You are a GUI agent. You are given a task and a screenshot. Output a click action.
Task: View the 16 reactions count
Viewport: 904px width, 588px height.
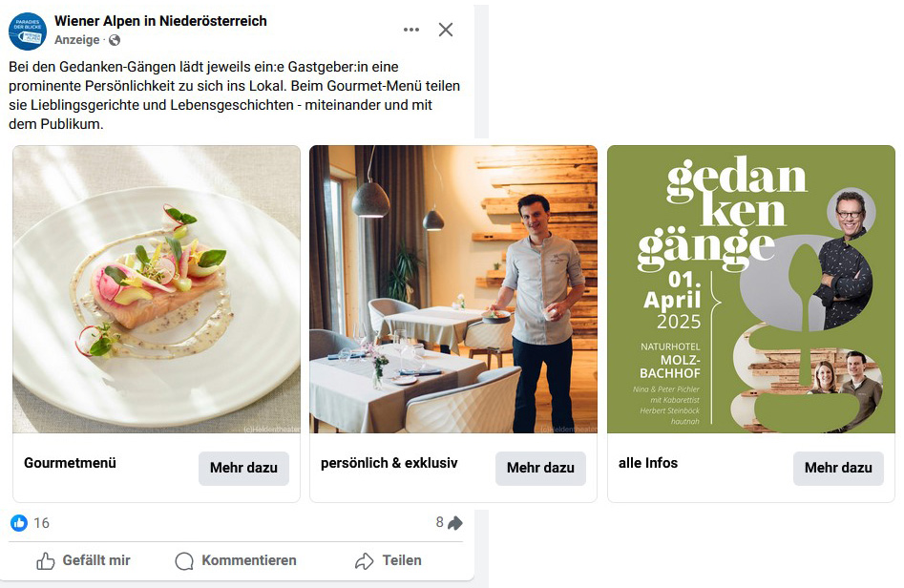click(x=41, y=523)
